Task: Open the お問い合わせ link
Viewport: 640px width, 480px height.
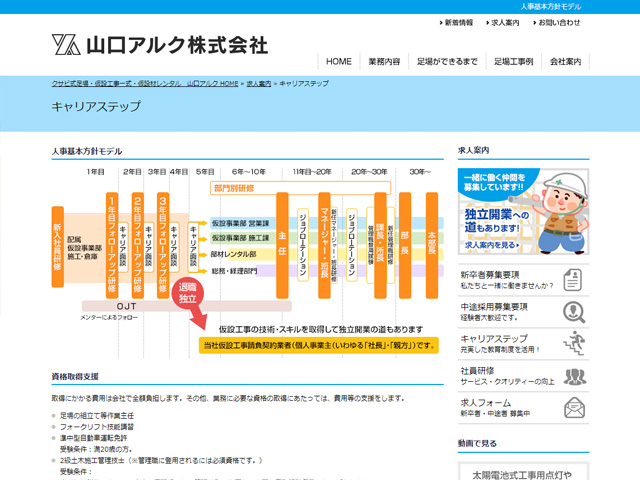Action: click(556, 23)
